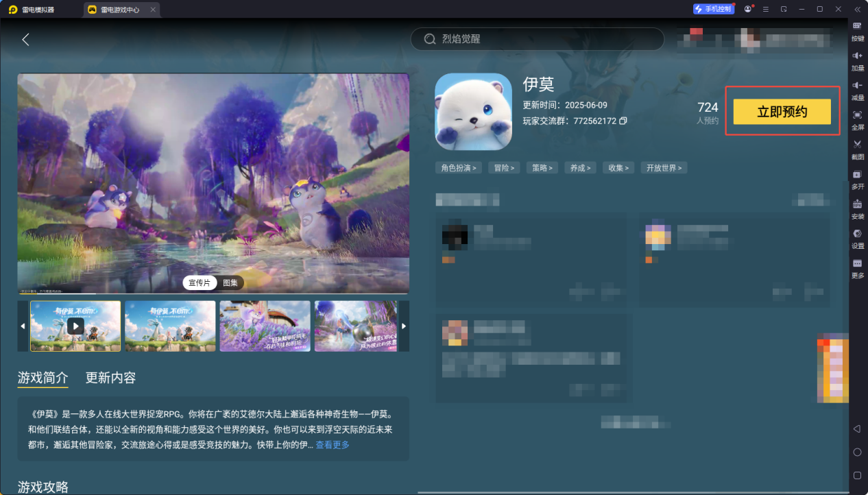Open emulator settings (设置) icon
Viewport: 868px width, 495px height.
coord(856,239)
